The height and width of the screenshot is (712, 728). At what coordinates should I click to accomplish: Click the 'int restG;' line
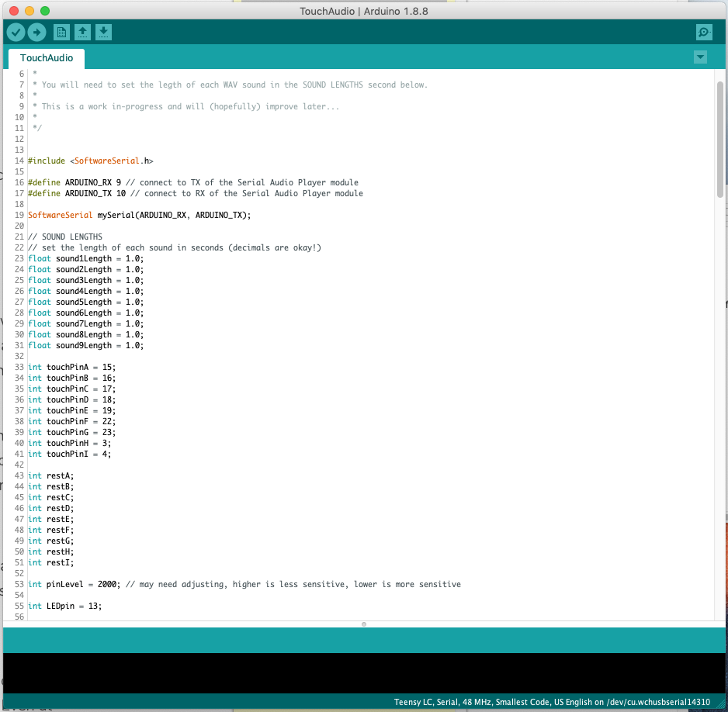[x=51, y=541]
